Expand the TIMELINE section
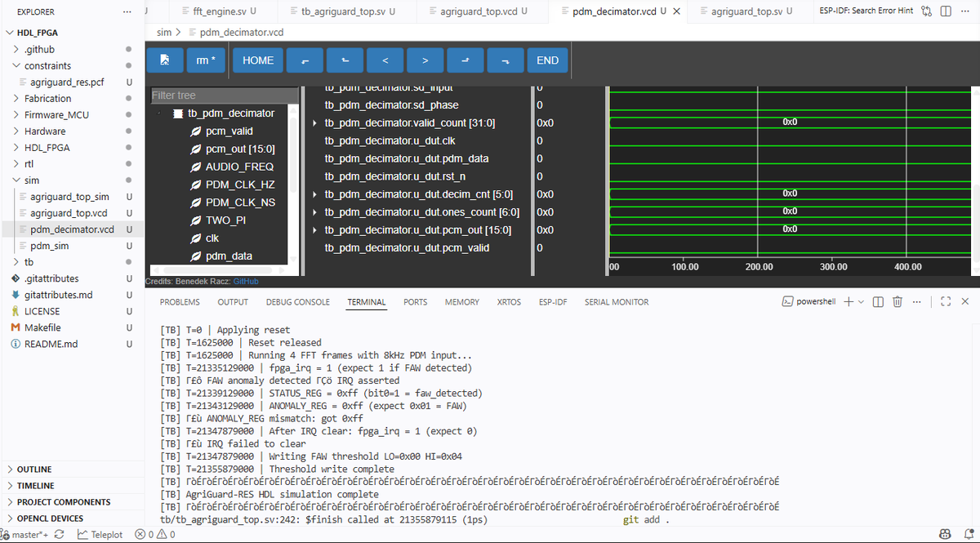This screenshot has height=543, width=980. 72,486
